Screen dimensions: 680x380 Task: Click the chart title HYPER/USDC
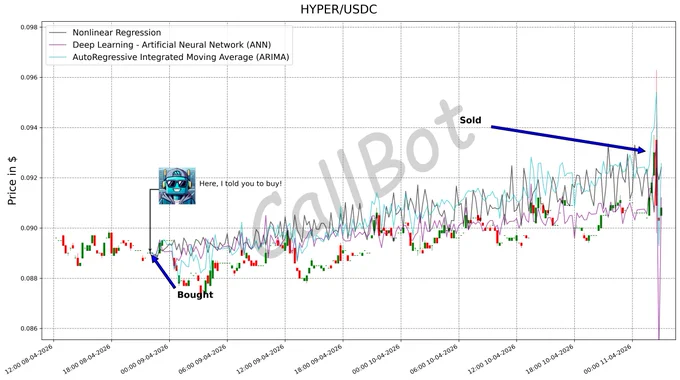339,10
